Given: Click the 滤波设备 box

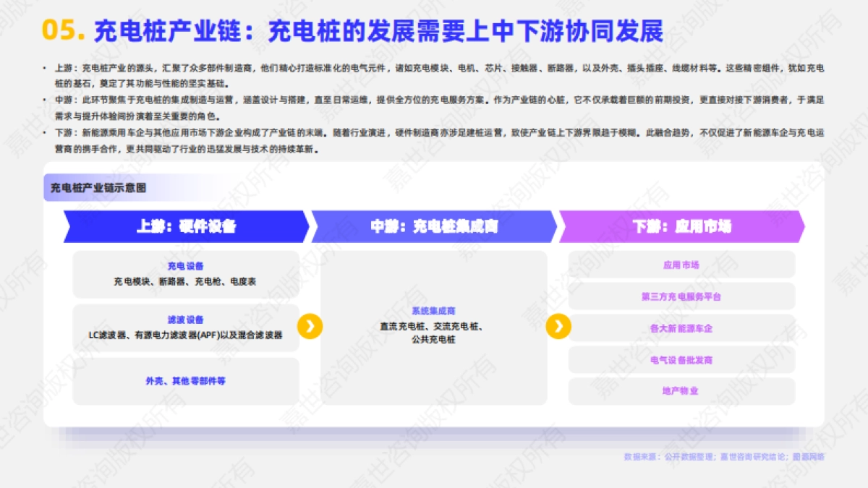Looking at the screenshot, I should pos(186,328).
